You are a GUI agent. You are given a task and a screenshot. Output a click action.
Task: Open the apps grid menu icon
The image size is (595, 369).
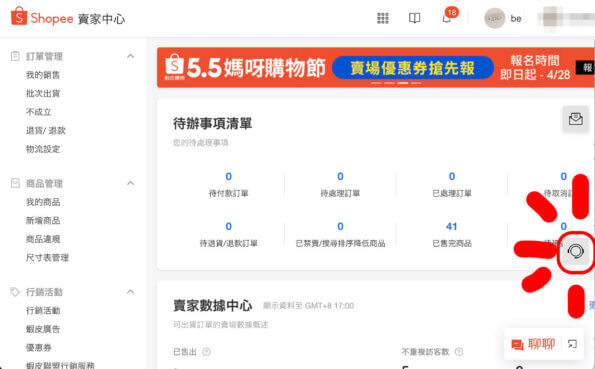[382, 18]
